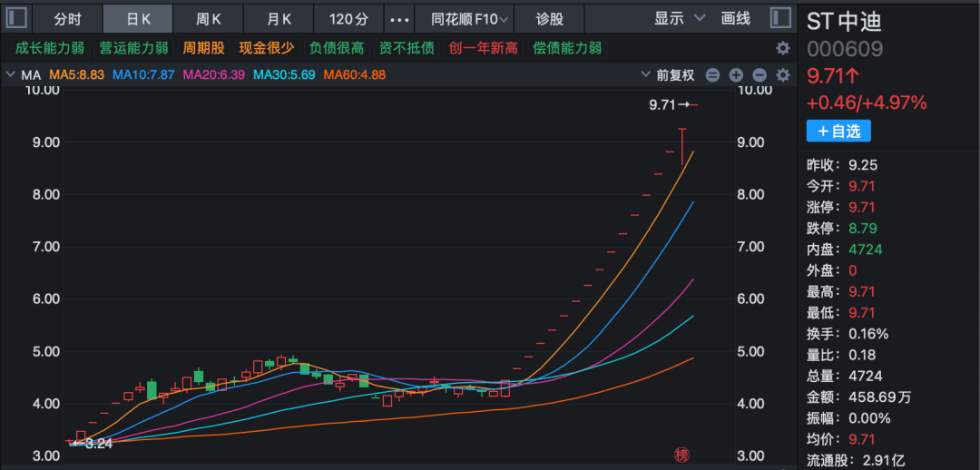
Task: Click the 3.24 low marker on chart
Action: pos(93,445)
